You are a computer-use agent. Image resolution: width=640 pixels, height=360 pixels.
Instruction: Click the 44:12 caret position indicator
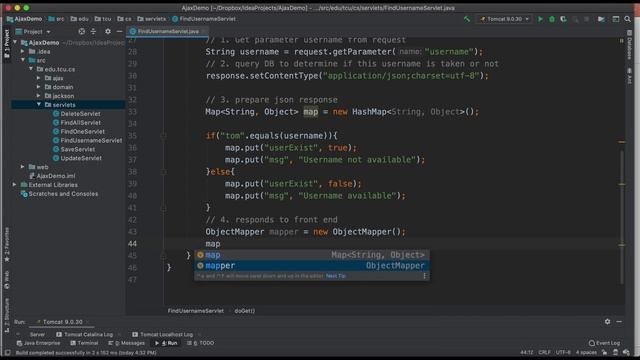click(x=527, y=352)
